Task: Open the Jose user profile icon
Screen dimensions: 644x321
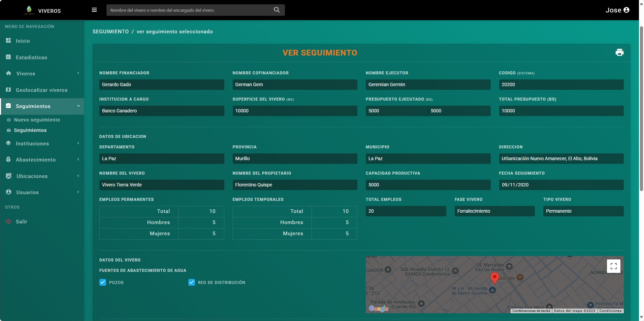Action: (626, 10)
